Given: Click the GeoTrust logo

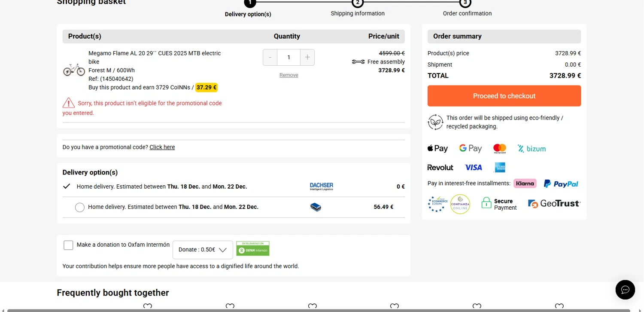Looking at the screenshot, I should point(554,204).
